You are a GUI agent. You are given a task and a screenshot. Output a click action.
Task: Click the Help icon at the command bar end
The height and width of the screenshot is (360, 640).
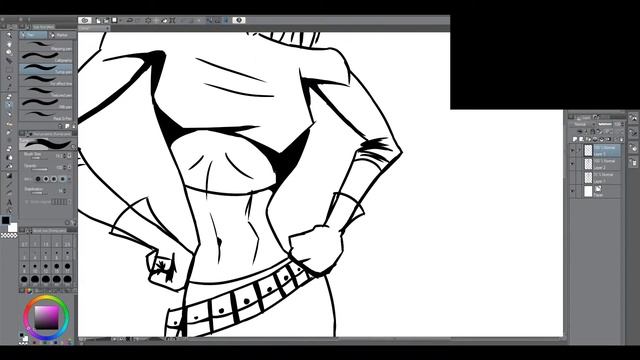pyautogui.click(x=239, y=20)
